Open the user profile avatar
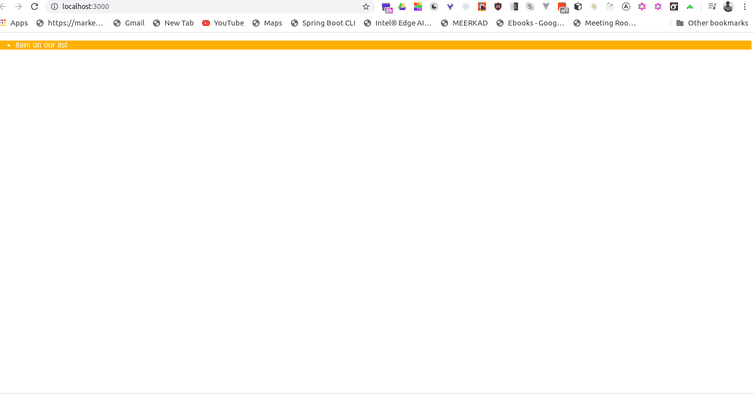This screenshot has width=754, height=394. tap(729, 7)
